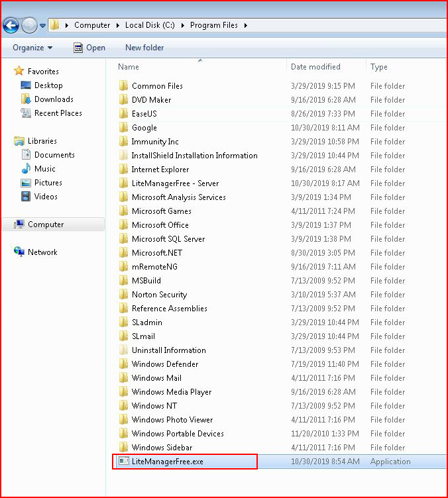Select the Internet Explorer folder icon
448x498 pixels.
[123, 170]
